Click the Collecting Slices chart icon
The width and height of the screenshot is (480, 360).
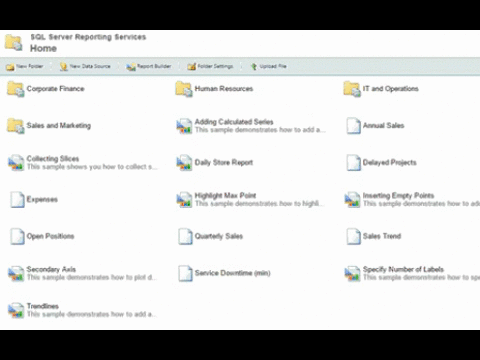16,163
